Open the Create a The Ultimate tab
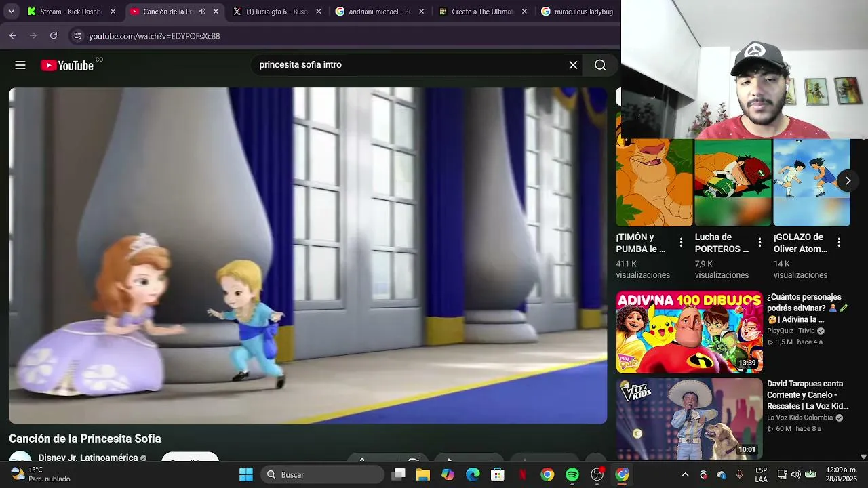The width and height of the screenshot is (868, 488). click(483, 12)
